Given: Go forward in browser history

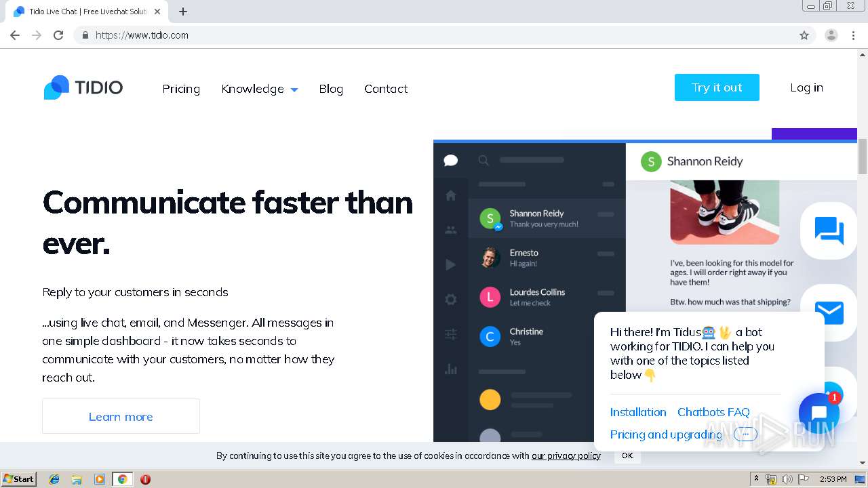Looking at the screenshot, I should click(37, 35).
